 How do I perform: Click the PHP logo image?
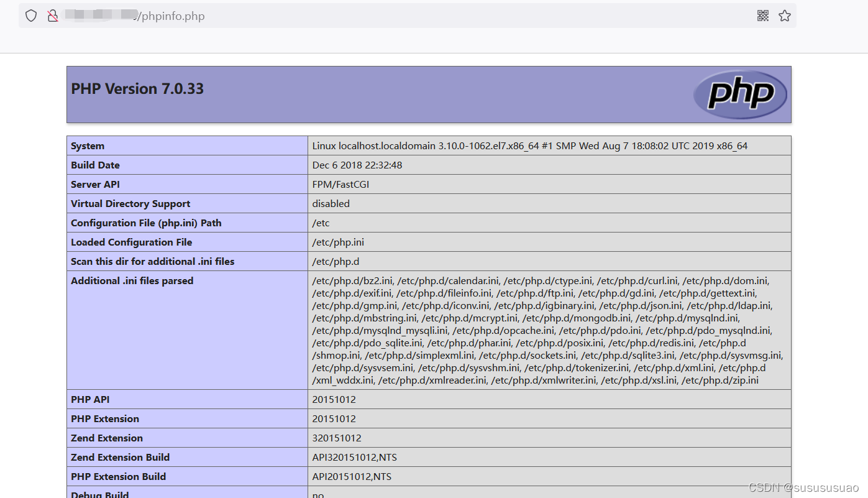740,95
